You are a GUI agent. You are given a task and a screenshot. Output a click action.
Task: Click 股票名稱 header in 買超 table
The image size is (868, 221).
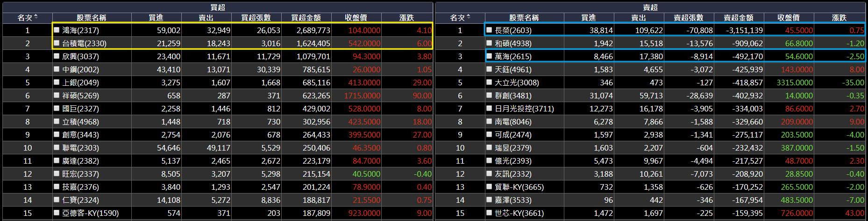(x=92, y=18)
